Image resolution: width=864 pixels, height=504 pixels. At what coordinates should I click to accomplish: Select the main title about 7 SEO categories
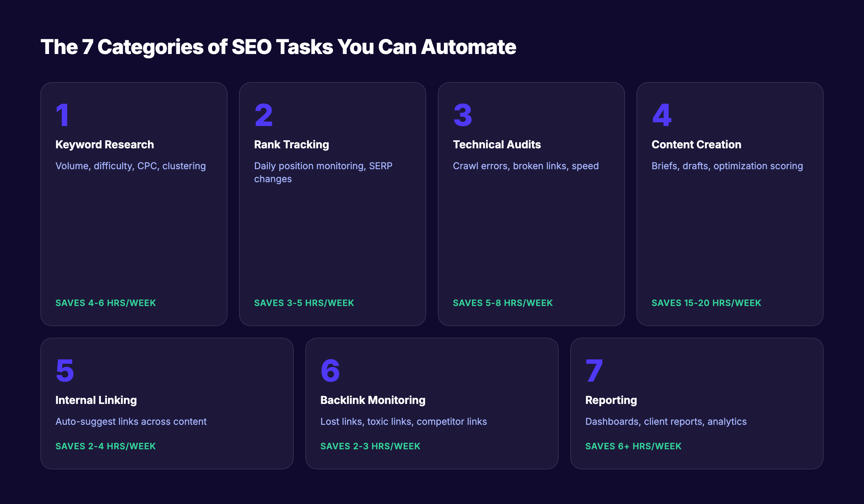(279, 46)
